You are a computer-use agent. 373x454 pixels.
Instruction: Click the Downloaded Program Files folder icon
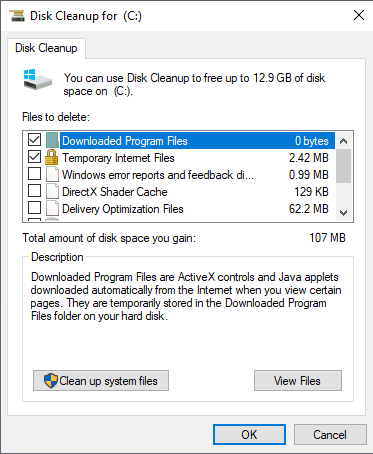pos(52,140)
